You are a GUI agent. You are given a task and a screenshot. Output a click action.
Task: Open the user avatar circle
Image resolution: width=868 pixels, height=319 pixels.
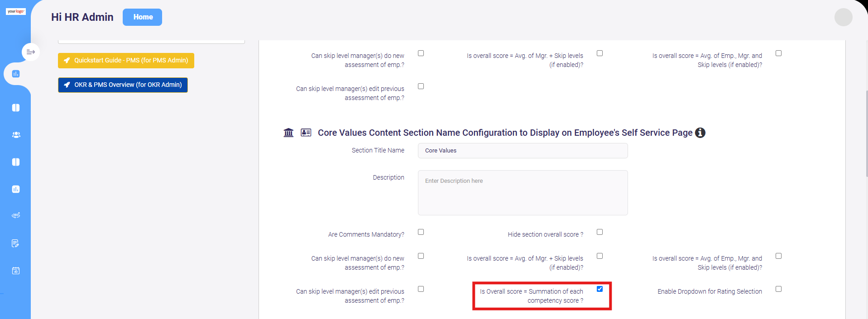843,17
